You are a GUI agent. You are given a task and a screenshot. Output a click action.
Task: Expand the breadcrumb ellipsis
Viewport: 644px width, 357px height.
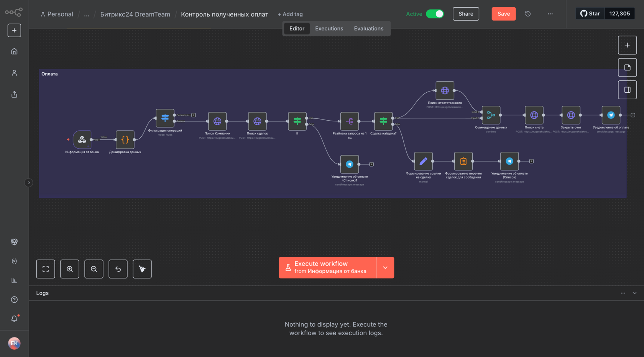[87, 14]
